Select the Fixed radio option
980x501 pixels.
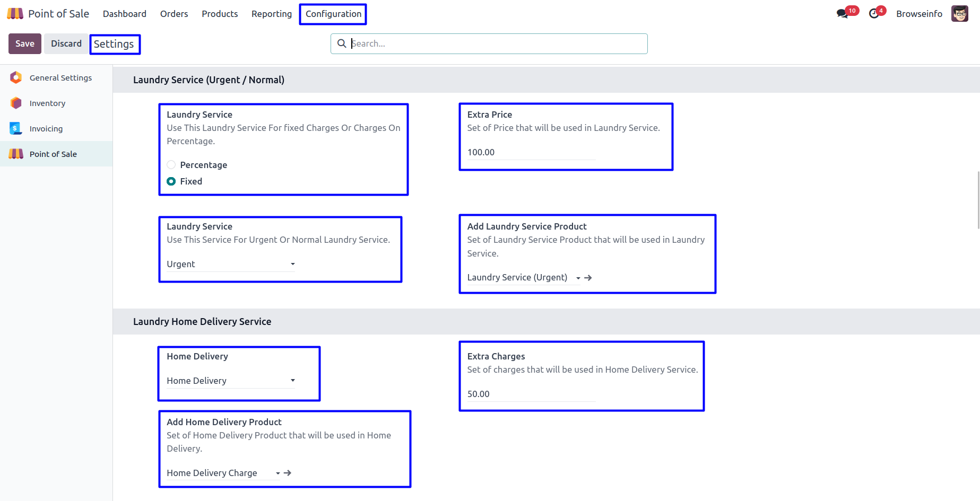pos(171,181)
